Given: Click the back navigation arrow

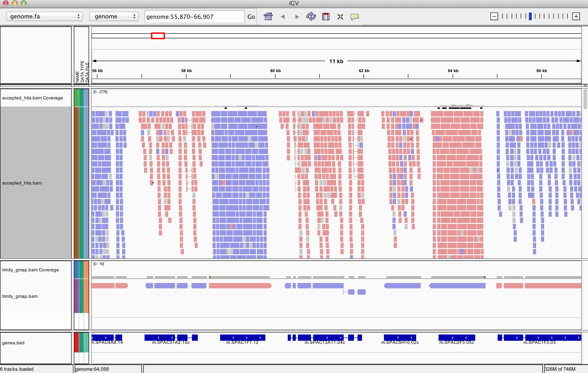Looking at the screenshot, I should [x=283, y=17].
